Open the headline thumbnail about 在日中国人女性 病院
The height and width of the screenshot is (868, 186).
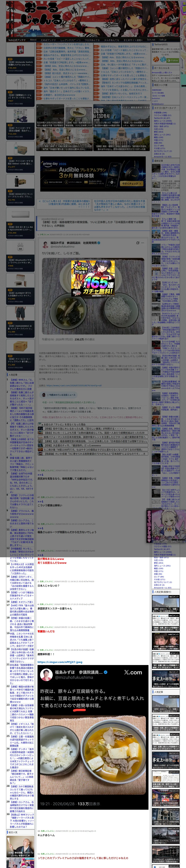click(x=50, y=116)
